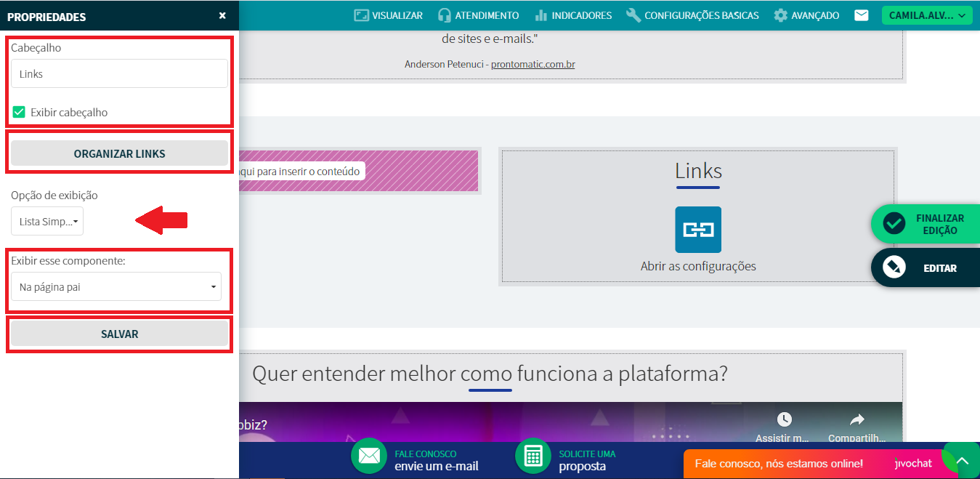The width and height of the screenshot is (980, 479).
Task: Click the video share arrow icon
Action: [857, 420]
